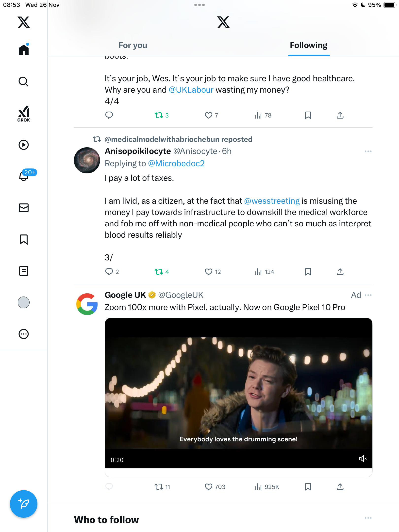Tap the blue compose post button
This screenshot has width=399, height=532.
point(24,504)
